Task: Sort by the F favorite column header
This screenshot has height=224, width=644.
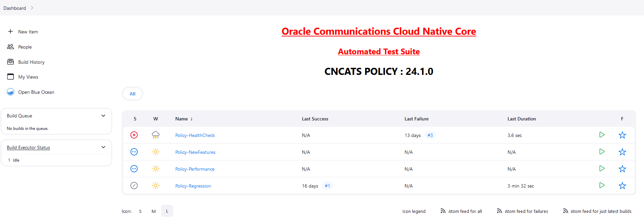Action: point(622,119)
